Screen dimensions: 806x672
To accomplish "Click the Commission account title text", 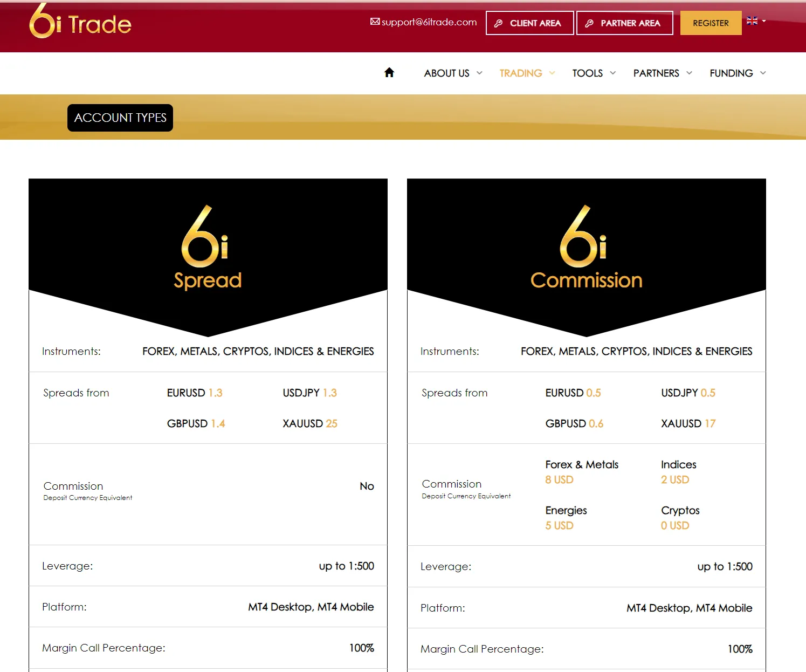I will coord(587,280).
